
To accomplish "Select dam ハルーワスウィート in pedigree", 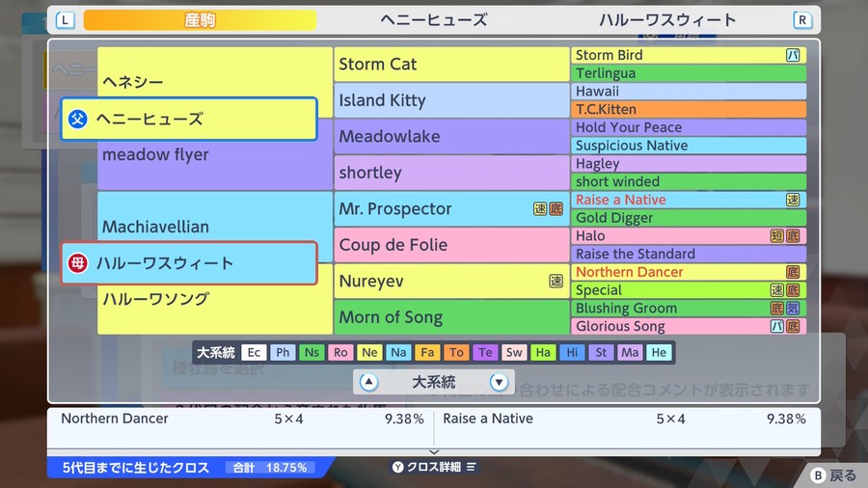I will [189, 263].
